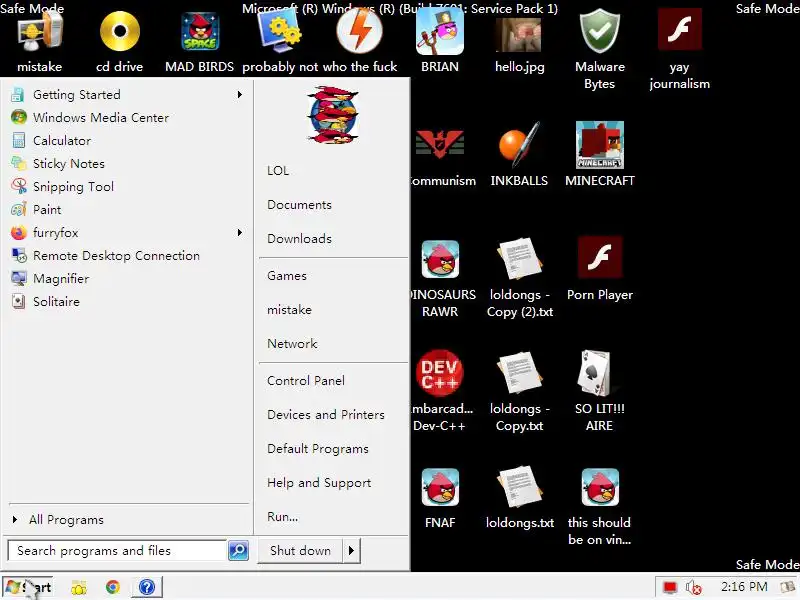Launch Snipping Tool from Start menu
Viewport: 800px width, 600px height.
(127, 187)
